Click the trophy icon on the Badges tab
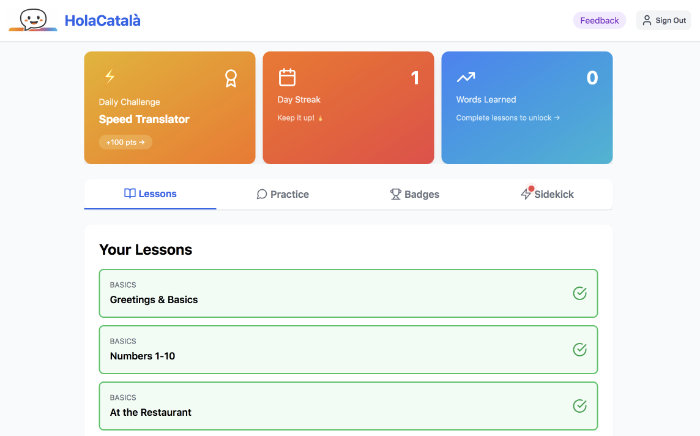This screenshot has height=436, width=700. [396, 194]
